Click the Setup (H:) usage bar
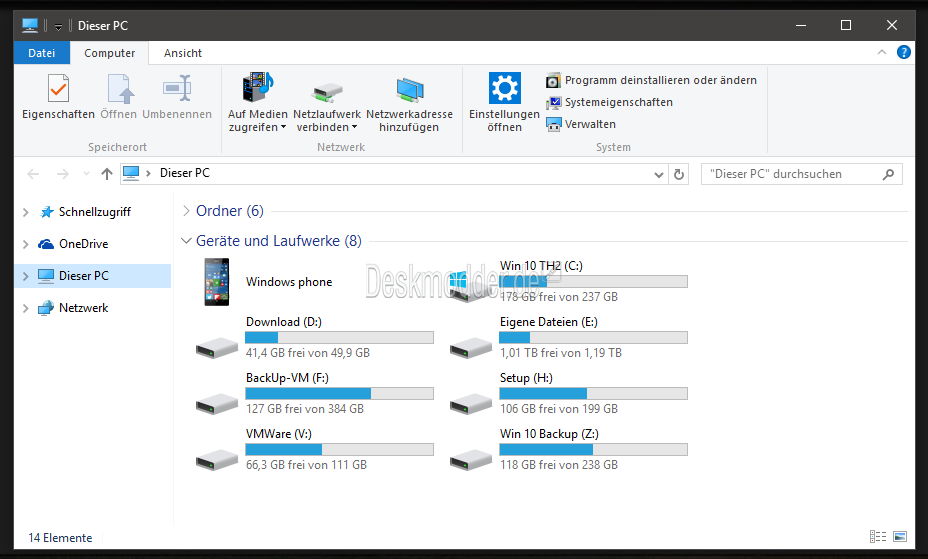The width and height of the screenshot is (928, 559). [594, 393]
